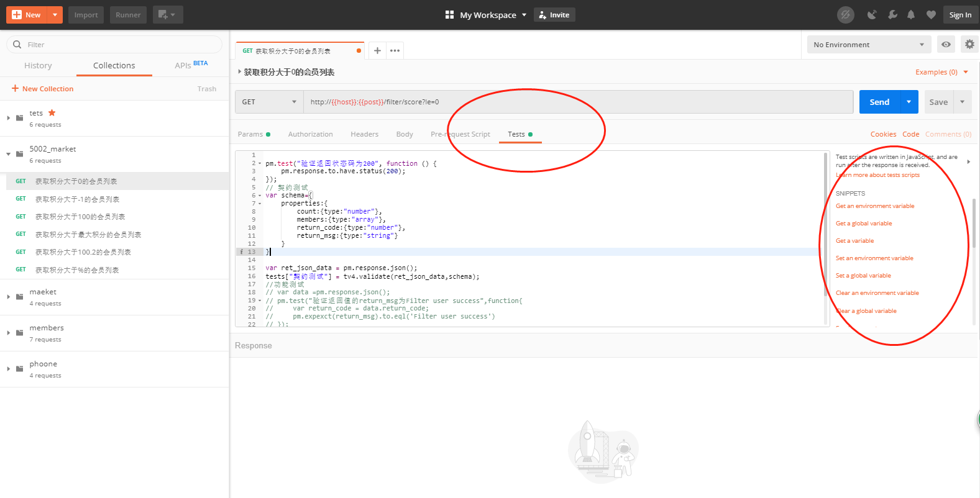Expand the members collection arrow
980x498 pixels.
[x=8, y=333]
